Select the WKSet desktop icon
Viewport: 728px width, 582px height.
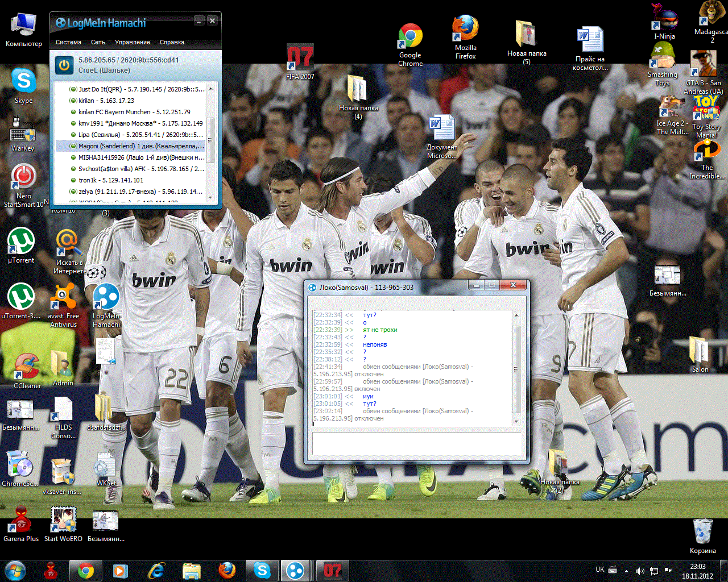click(106, 469)
